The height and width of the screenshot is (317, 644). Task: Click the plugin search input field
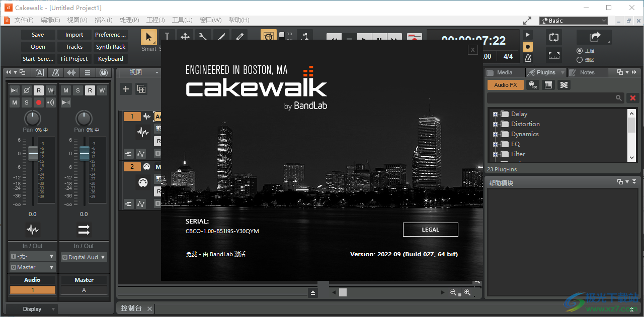555,98
